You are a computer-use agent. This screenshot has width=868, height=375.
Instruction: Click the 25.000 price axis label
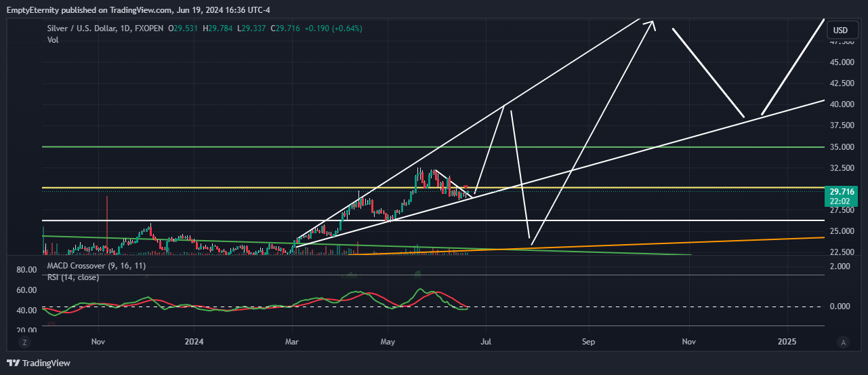[x=844, y=231]
